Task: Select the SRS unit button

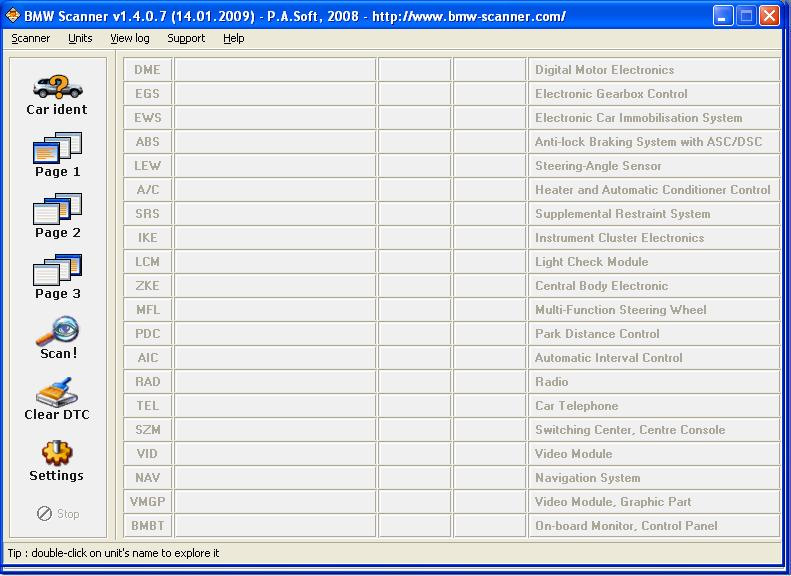Action: (x=147, y=214)
